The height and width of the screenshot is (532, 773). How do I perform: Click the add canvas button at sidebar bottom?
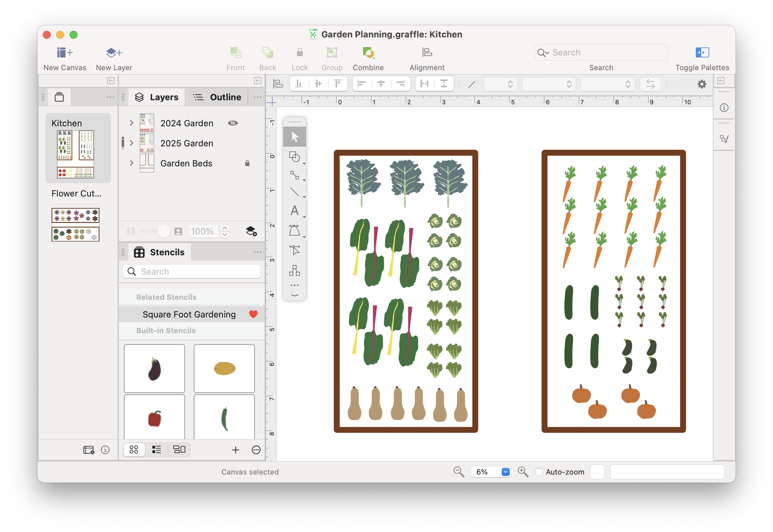pos(89,450)
